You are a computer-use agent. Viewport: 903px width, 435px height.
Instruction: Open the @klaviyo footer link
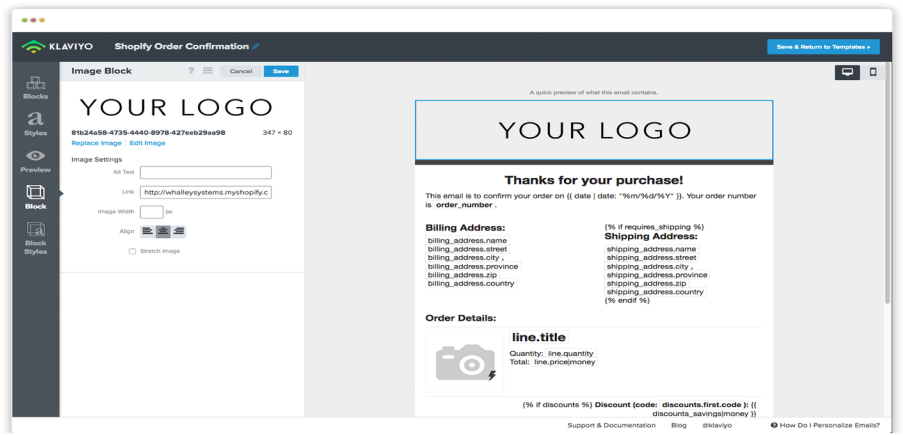[x=717, y=425]
